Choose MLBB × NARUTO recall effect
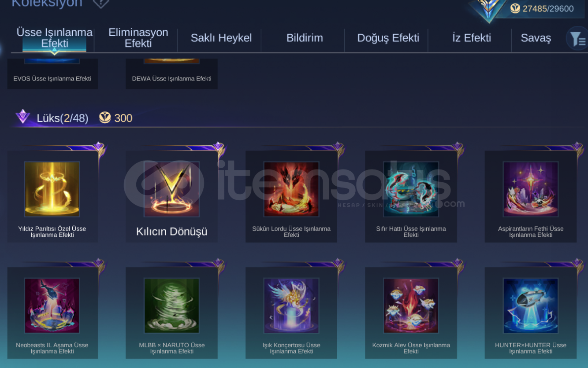The height and width of the screenshot is (368, 588). click(171, 305)
